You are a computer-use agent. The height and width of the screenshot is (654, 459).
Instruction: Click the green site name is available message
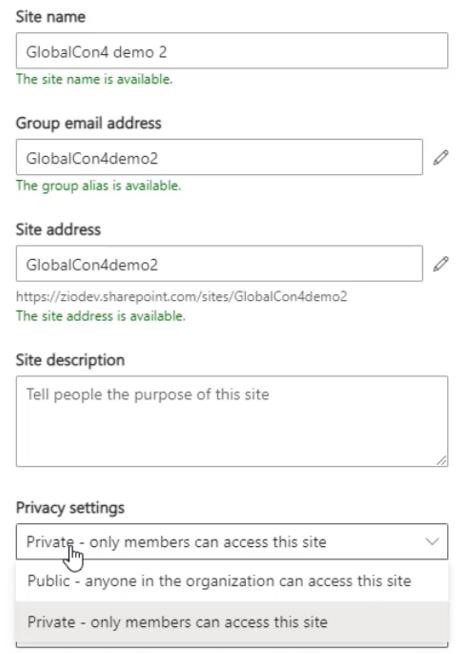[94, 79]
